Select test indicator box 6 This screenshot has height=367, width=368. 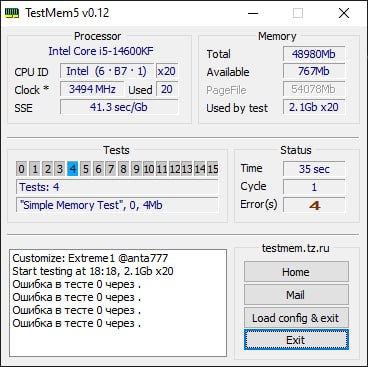pos(98,169)
